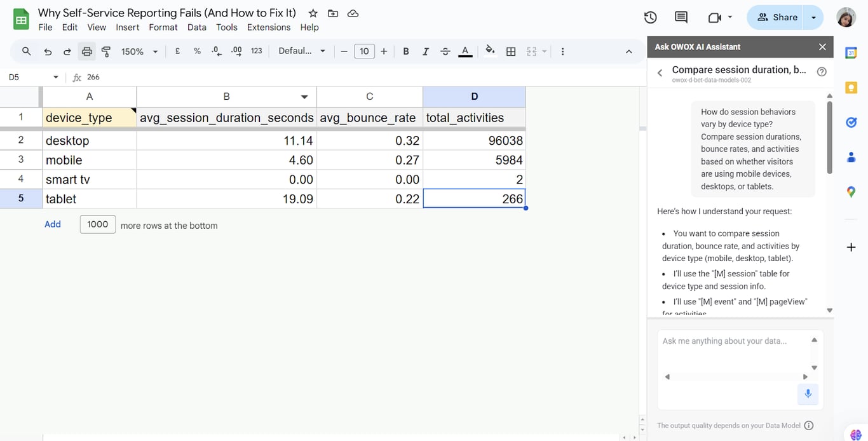Viewport: 868px width, 441px height.
Task: Open the borders tool
Action: click(x=511, y=51)
